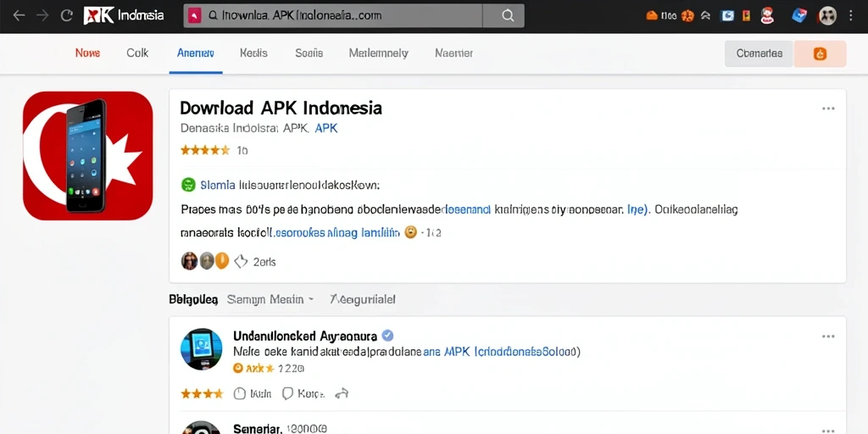Open the red-white character extension icon
The width and height of the screenshot is (868, 434).
point(766,15)
